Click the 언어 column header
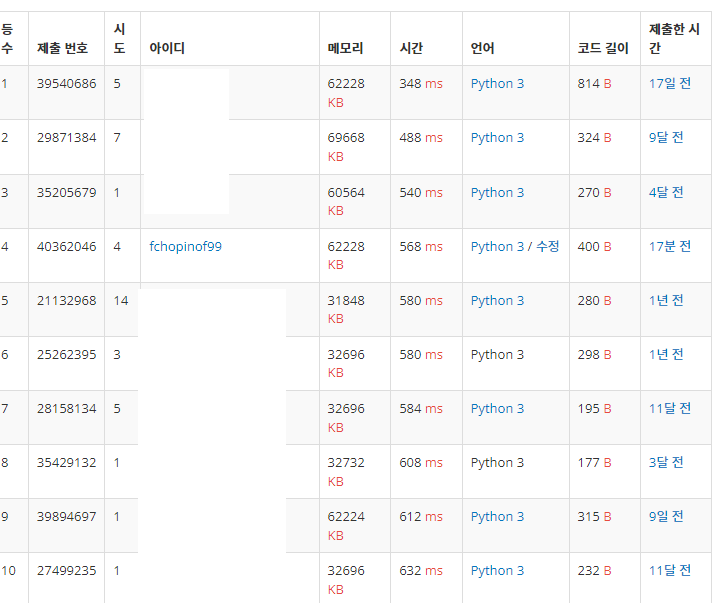The image size is (714, 603). pos(483,48)
